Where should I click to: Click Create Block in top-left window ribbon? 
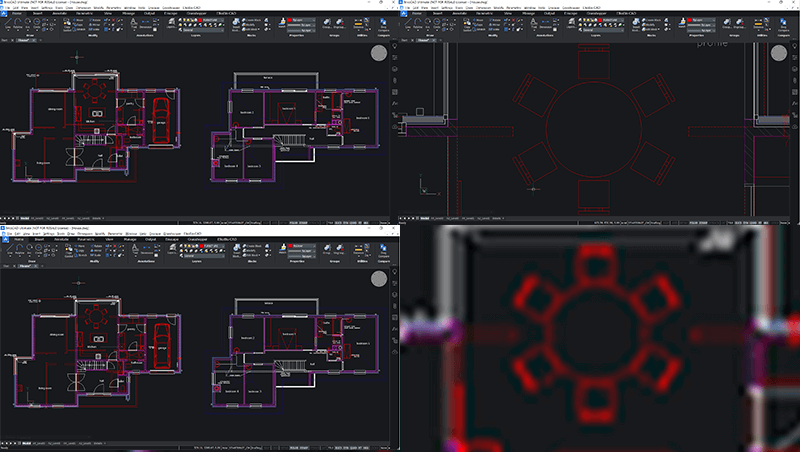pos(251,20)
